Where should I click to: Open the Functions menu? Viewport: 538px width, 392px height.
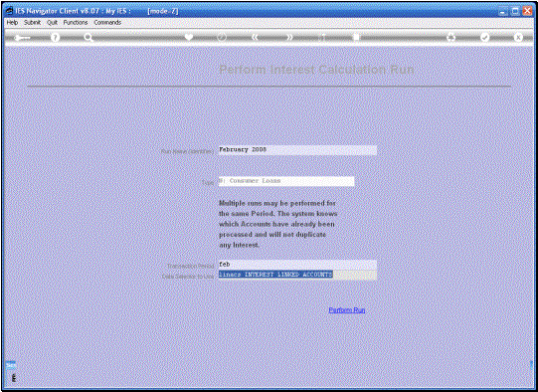click(x=76, y=22)
